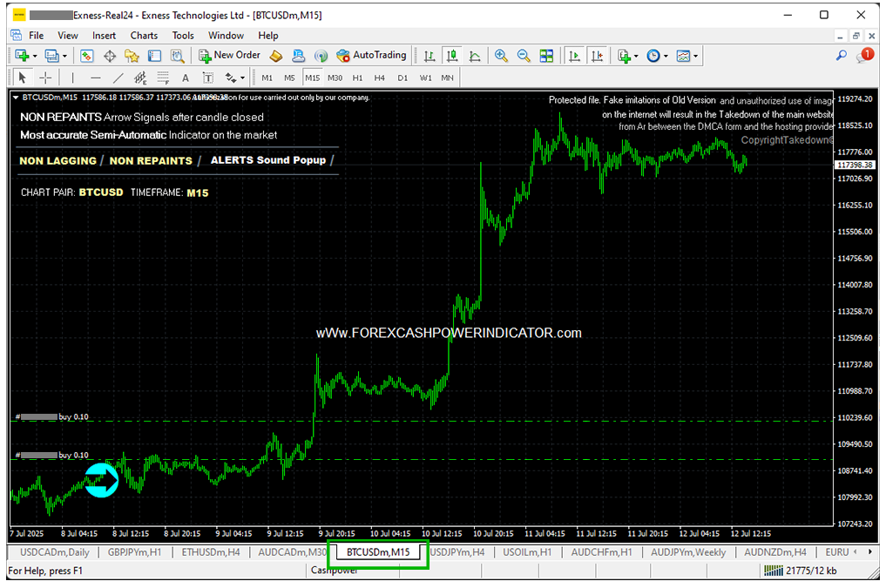This screenshot has width=886, height=588.
Task: Switch chart to line chart mode
Action: [475, 56]
